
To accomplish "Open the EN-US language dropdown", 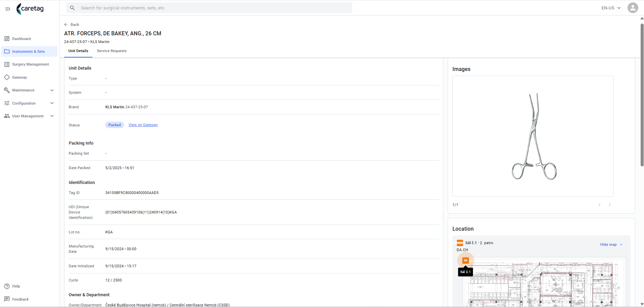I will (x=611, y=8).
